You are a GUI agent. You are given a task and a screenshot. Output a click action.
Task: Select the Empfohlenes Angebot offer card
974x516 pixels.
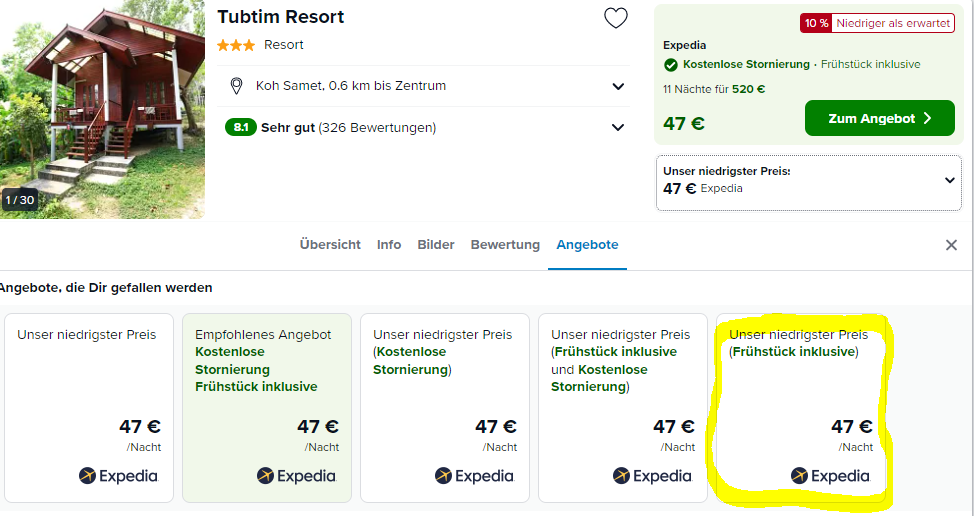267,408
